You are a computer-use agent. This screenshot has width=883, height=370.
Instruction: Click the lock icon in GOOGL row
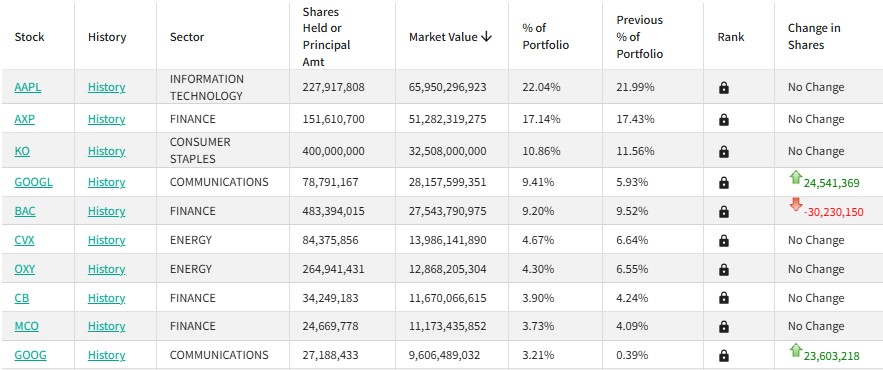click(x=724, y=182)
